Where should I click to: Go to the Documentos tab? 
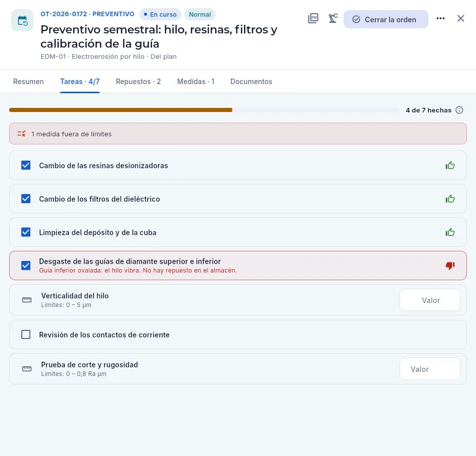pos(251,82)
